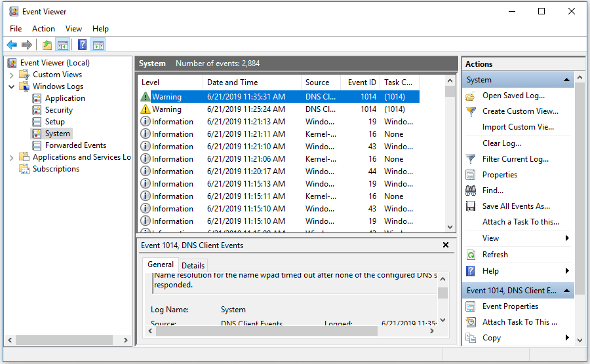590x364 pixels.
Task: Click the blue Help toolbar icon
Action: pos(82,45)
